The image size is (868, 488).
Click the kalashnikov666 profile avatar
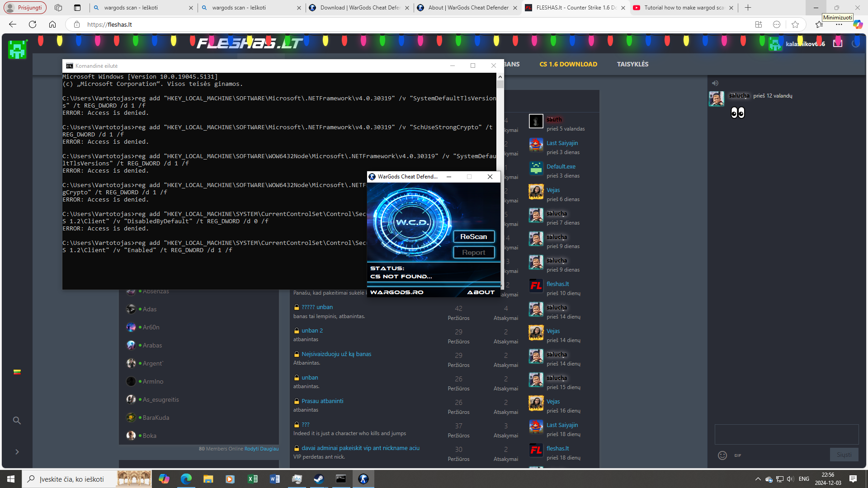775,44
